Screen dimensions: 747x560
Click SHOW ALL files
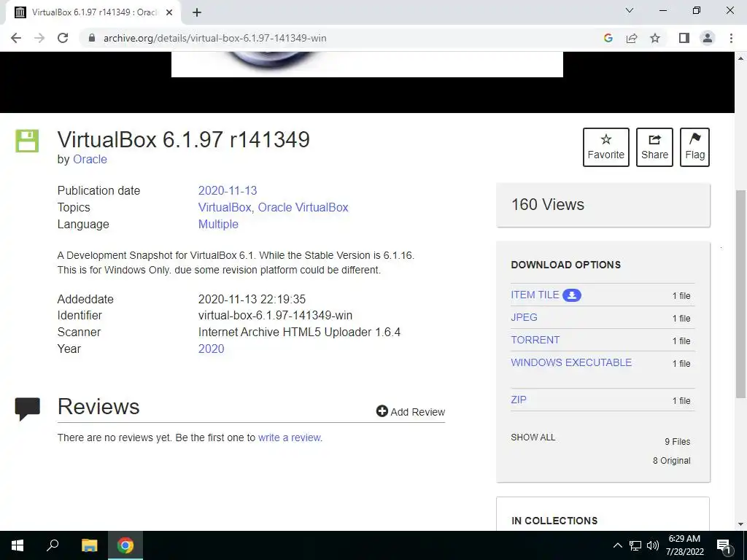pyautogui.click(x=533, y=437)
